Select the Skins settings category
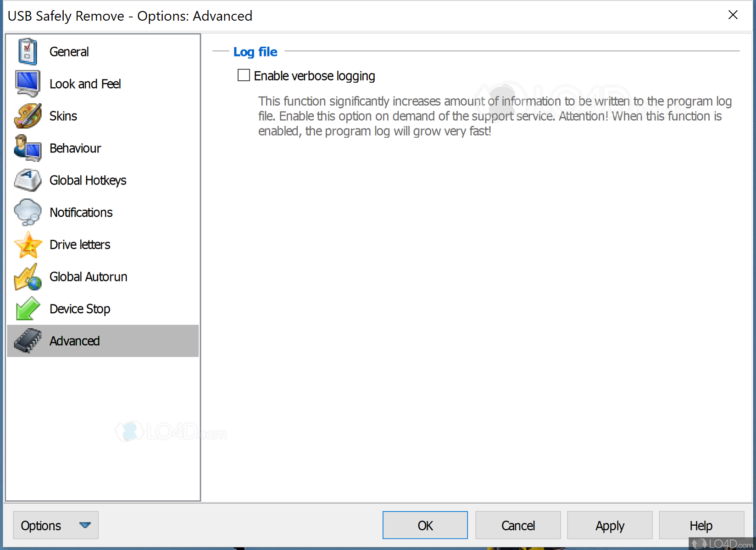Viewport: 756px width, 550px height. [63, 116]
